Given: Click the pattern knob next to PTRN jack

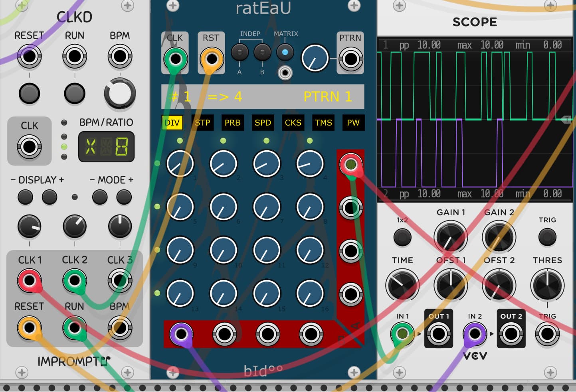Looking at the screenshot, I should (315, 58).
